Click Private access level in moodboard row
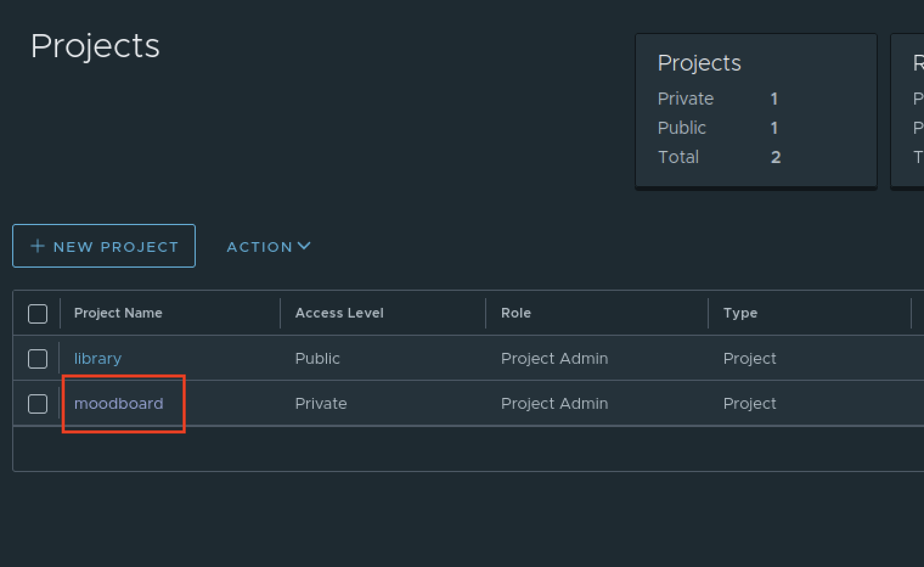This screenshot has height=567, width=924. click(x=321, y=404)
